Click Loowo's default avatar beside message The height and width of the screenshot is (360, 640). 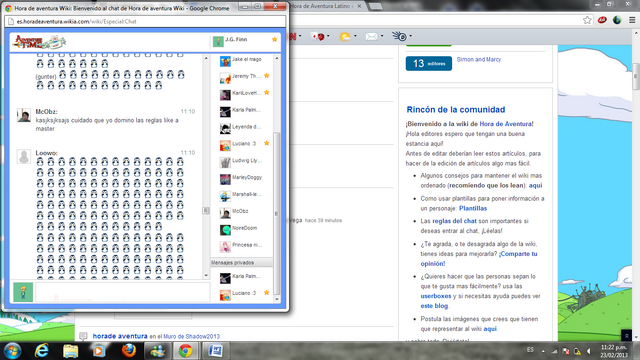[x=24, y=157]
